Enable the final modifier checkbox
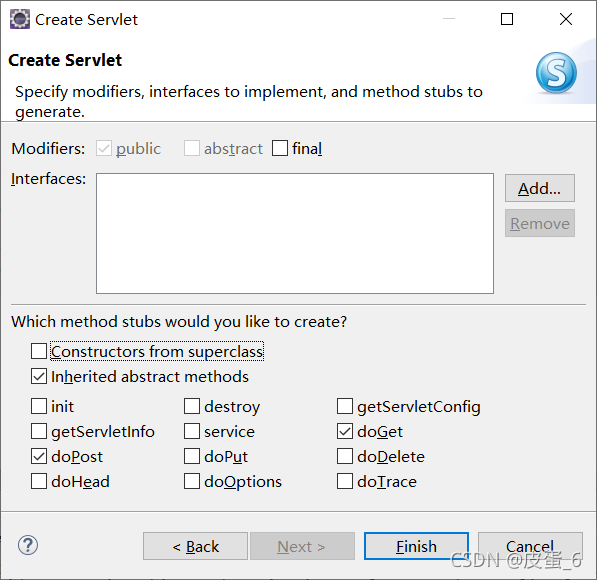The height and width of the screenshot is (580, 597). pos(280,148)
